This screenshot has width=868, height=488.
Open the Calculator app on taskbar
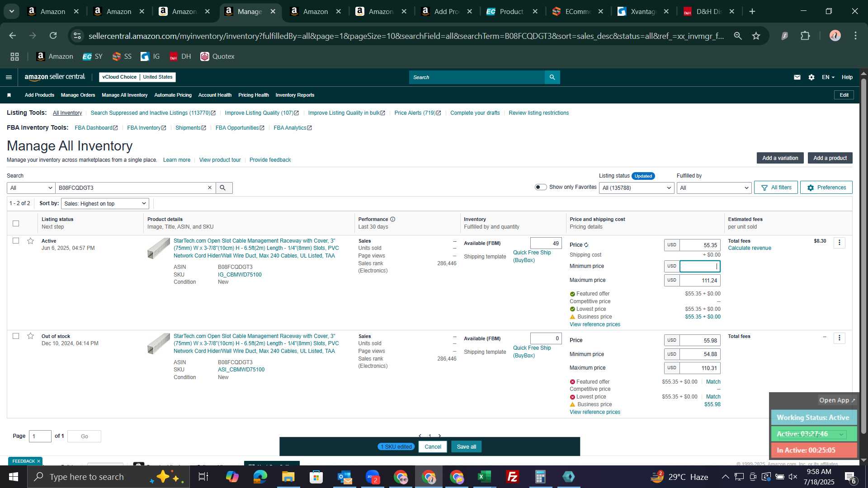click(x=540, y=477)
